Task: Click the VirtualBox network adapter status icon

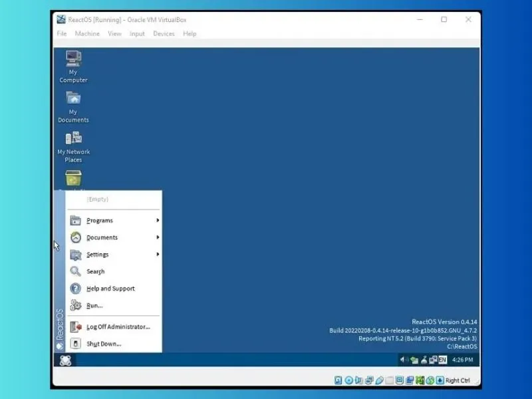Action: (369, 380)
